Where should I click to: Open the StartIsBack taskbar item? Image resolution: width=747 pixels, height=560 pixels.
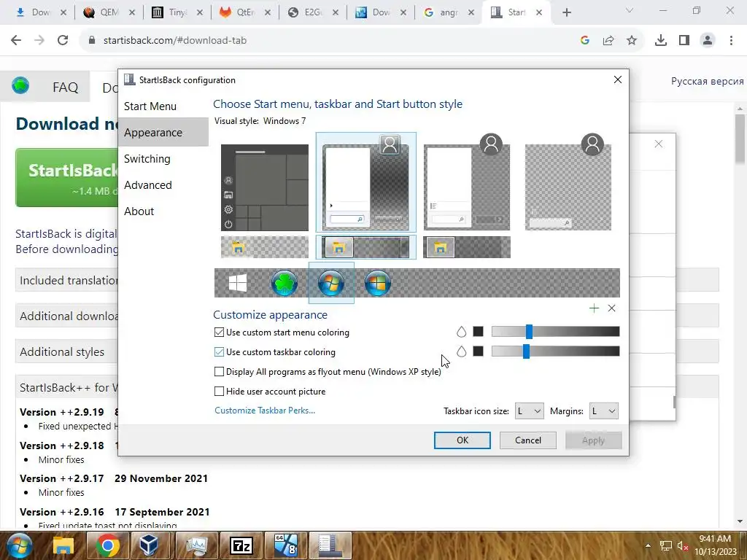pyautogui.click(x=330, y=545)
